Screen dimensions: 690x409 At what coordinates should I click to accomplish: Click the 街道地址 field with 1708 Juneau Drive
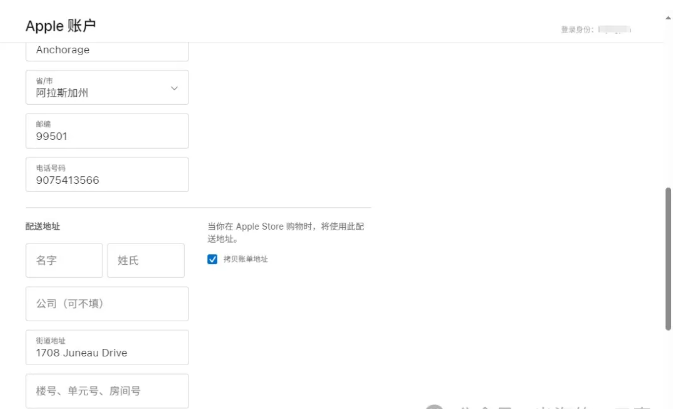coord(107,347)
